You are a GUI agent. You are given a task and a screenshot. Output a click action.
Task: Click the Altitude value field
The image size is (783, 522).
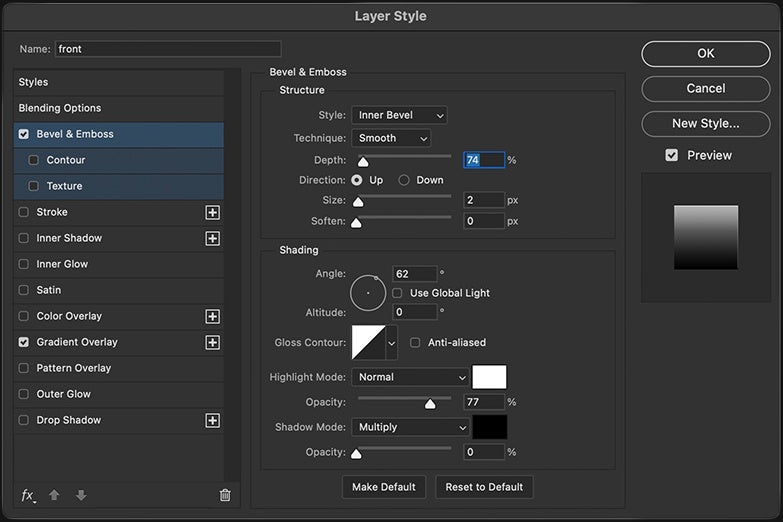(414, 312)
